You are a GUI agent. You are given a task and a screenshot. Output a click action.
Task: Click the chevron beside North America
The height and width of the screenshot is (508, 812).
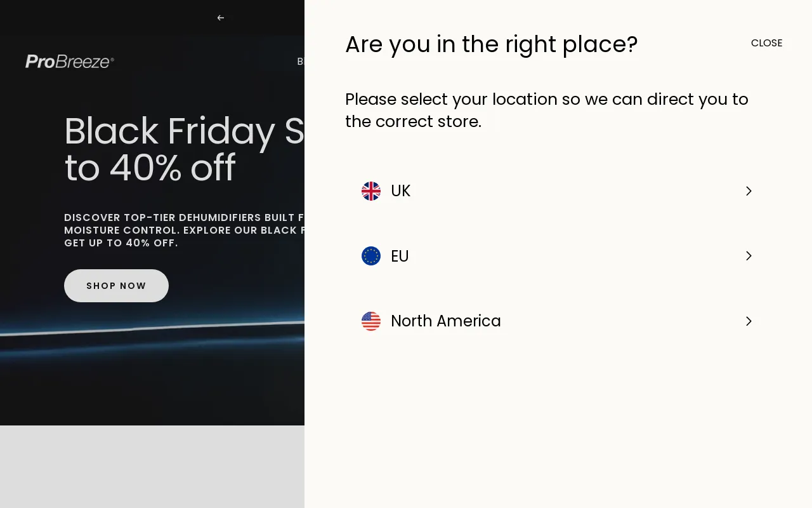[x=749, y=321]
